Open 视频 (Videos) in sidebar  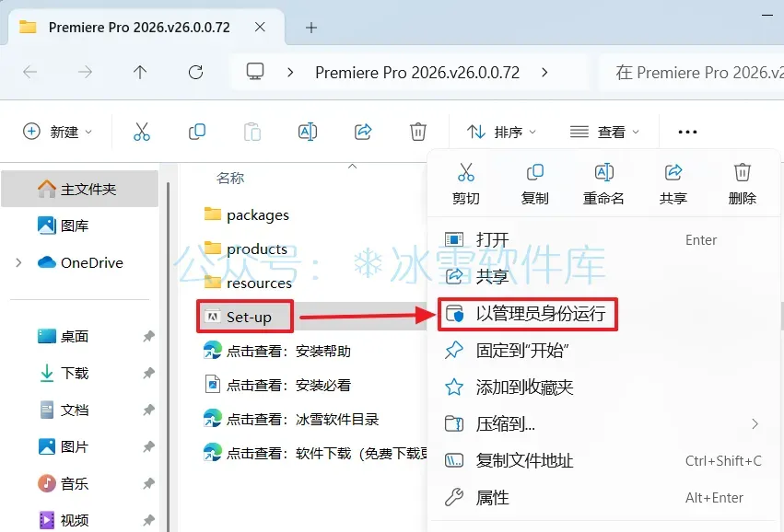64,521
